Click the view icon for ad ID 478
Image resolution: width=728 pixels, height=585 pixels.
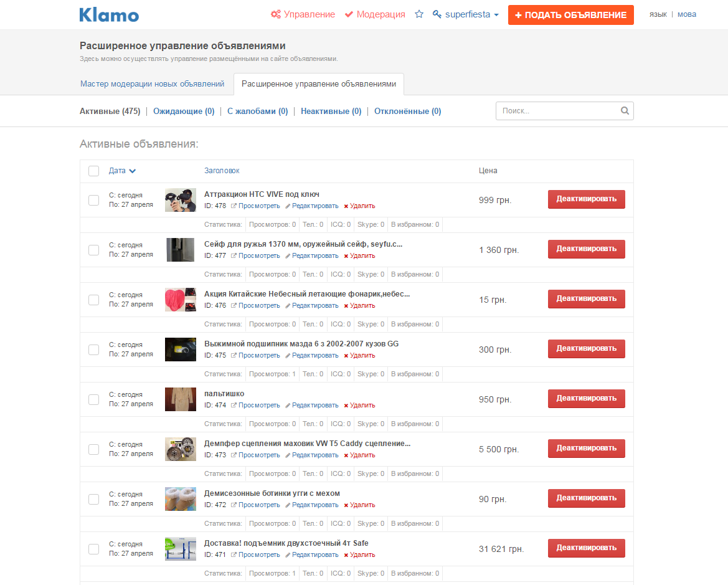tap(234, 206)
